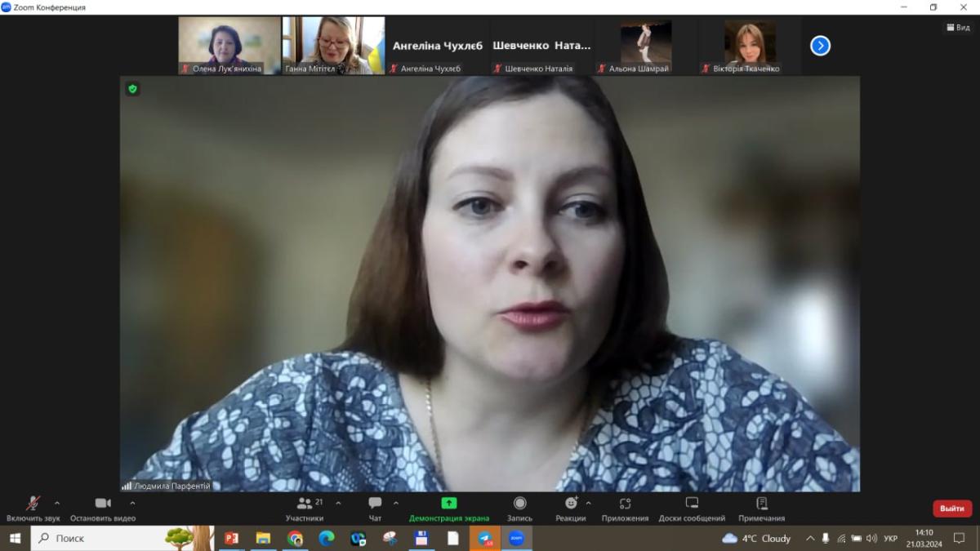Select Шевченко Наталія participant tile
Viewport: 980px width, 551px height.
[541, 46]
